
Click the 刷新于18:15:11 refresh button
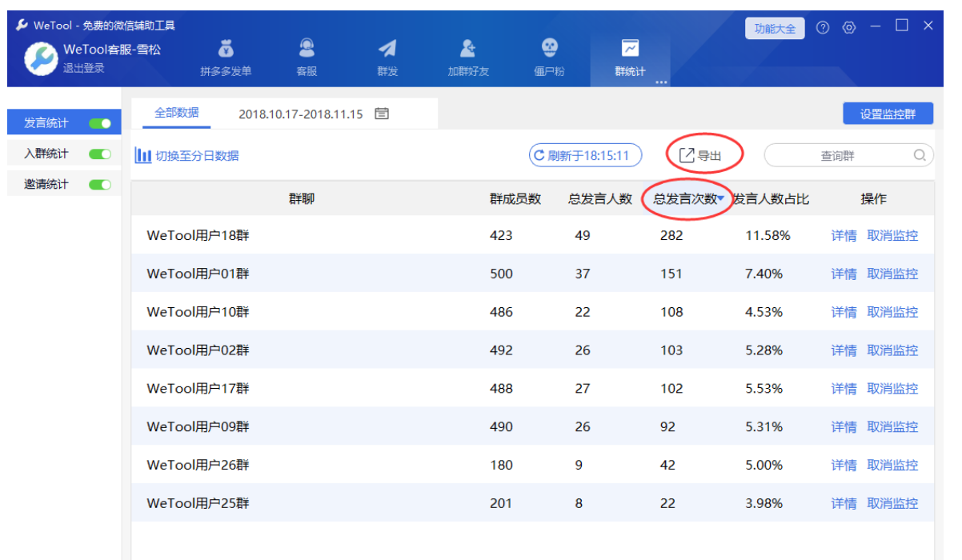click(585, 155)
